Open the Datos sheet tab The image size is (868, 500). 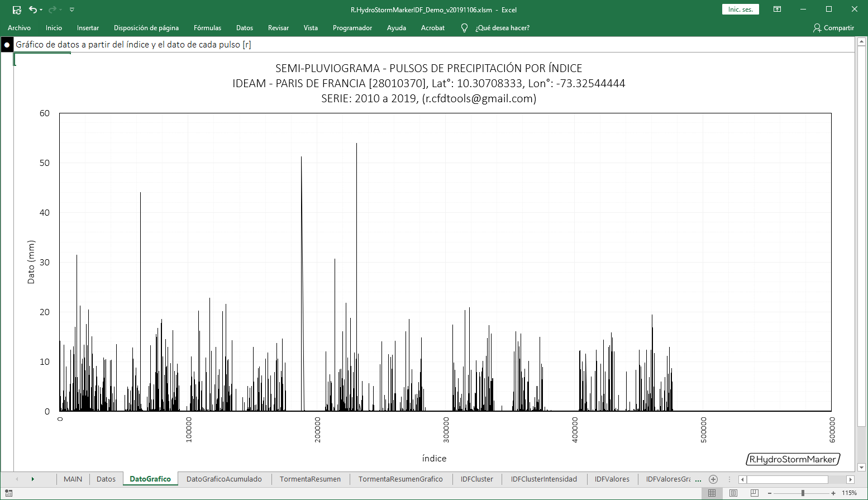[x=106, y=479]
